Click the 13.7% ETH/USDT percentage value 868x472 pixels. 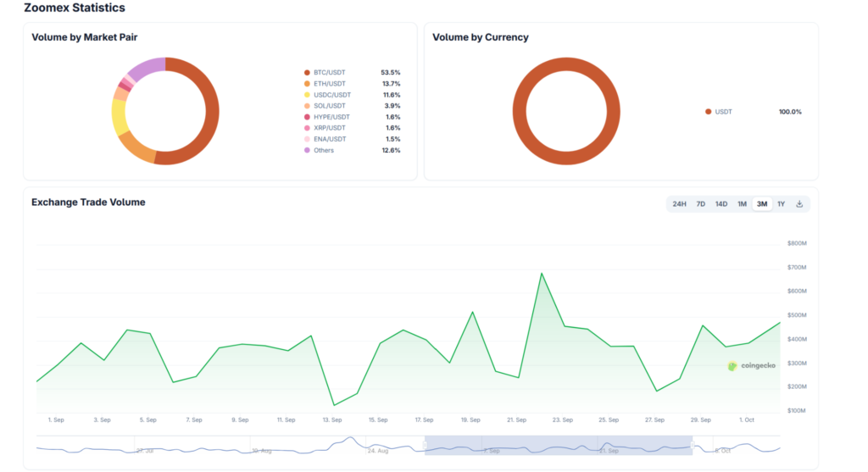point(391,84)
